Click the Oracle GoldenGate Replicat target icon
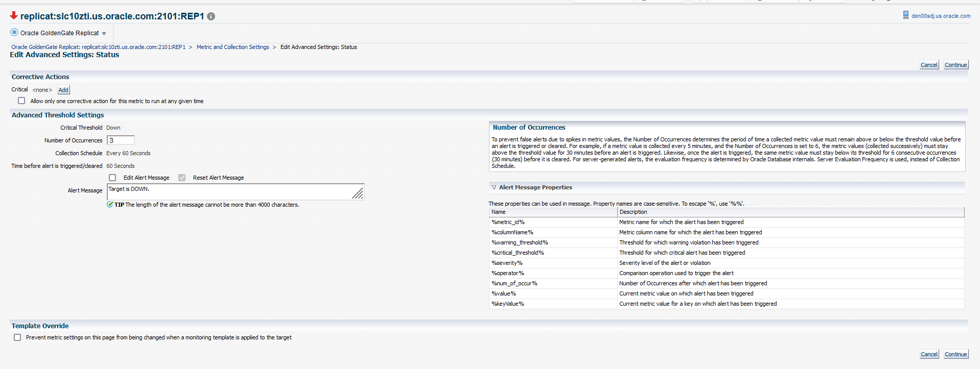 [x=14, y=33]
